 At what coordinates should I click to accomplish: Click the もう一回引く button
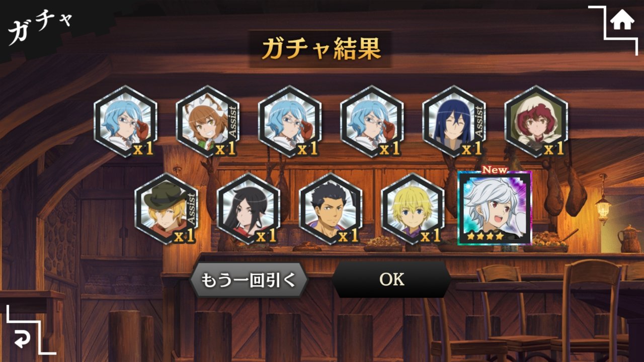pos(249,280)
